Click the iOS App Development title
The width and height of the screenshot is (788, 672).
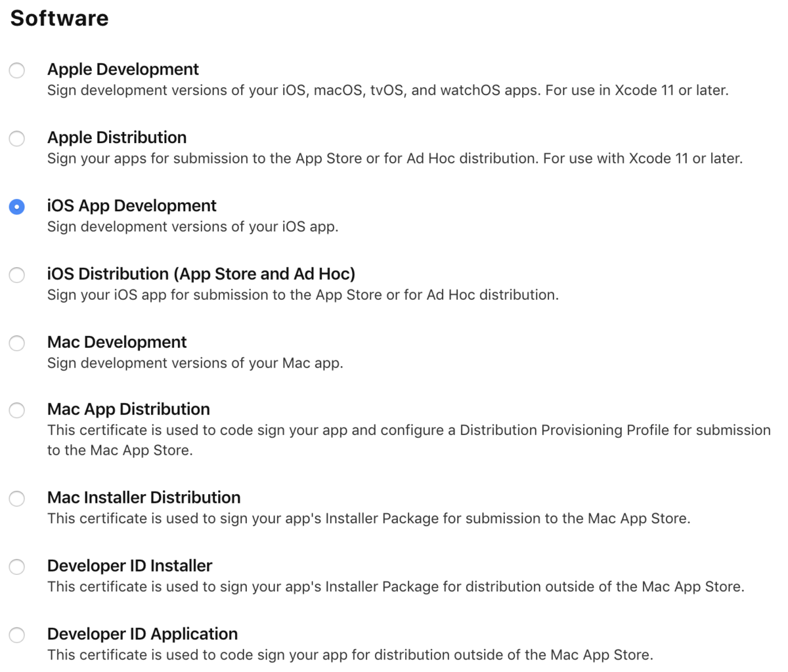pos(131,206)
